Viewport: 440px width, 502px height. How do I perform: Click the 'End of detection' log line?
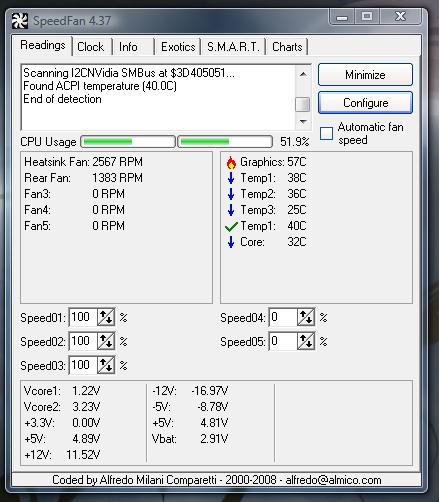pyautogui.click(x=62, y=99)
